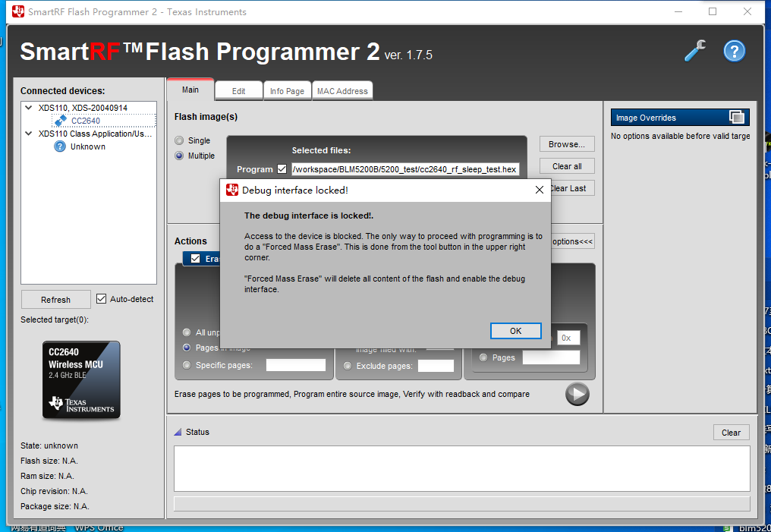Screen dimensions: 771x532
Task: Select the Exclude pages radio
Action: pyautogui.click(x=348, y=366)
